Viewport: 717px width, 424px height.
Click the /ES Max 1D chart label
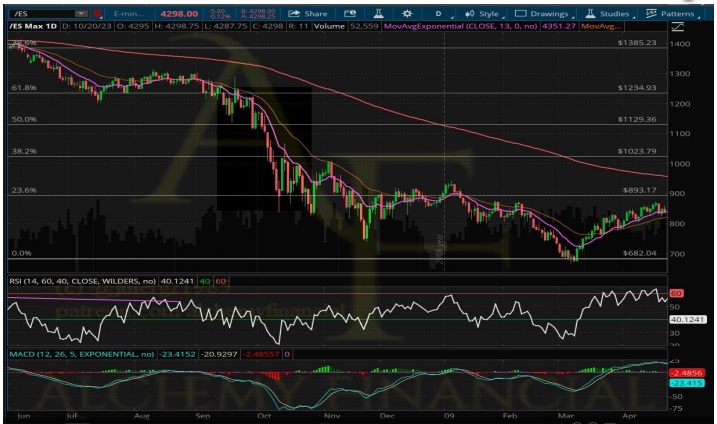point(33,26)
